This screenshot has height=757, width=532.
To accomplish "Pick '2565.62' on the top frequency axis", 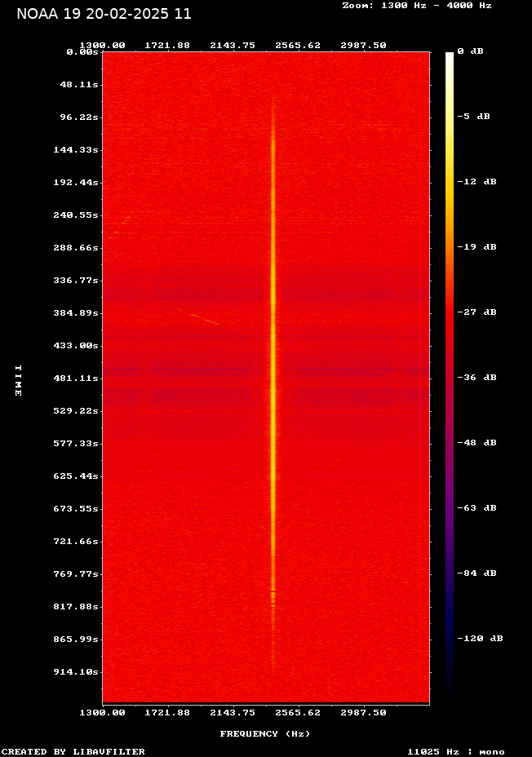I will (x=298, y=46).
